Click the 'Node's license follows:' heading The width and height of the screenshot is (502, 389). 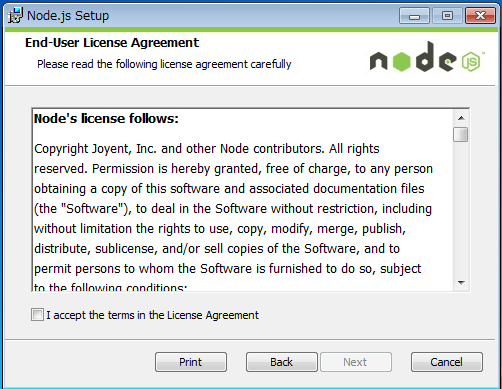coord(106,119)
